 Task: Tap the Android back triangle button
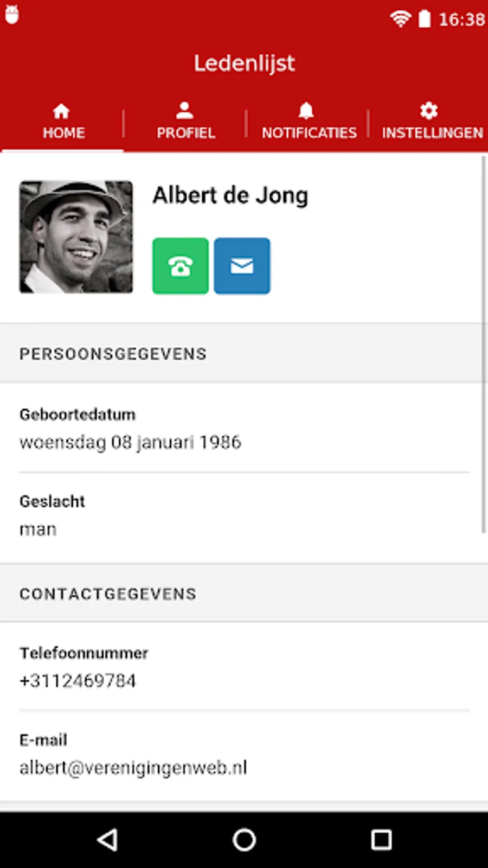107,840
